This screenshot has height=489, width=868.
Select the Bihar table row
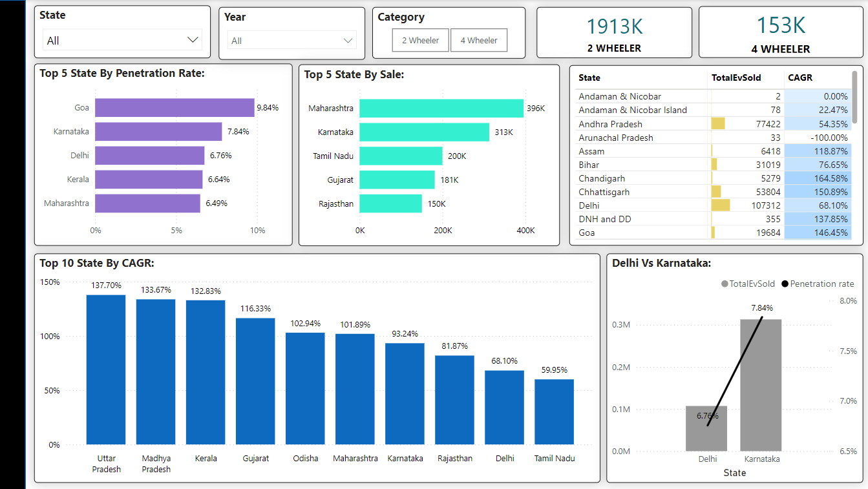pos(714,165)
